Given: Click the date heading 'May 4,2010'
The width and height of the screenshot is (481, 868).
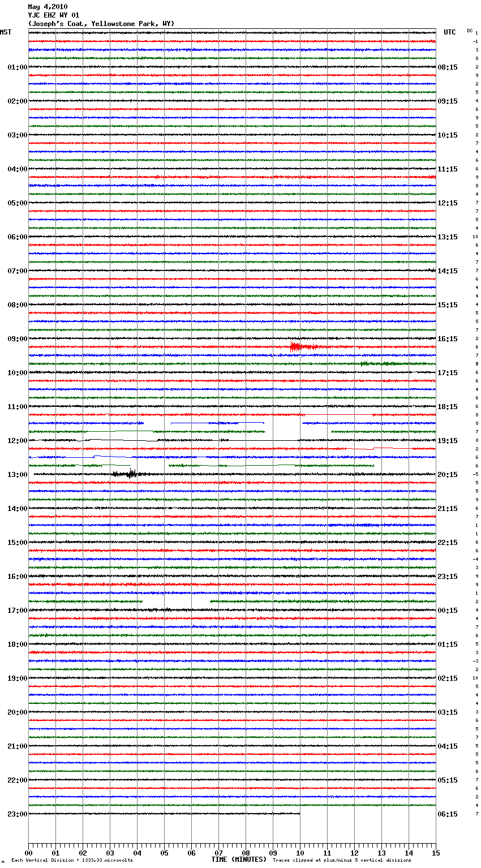Looking at the screenshot, I should coord(48,7).
